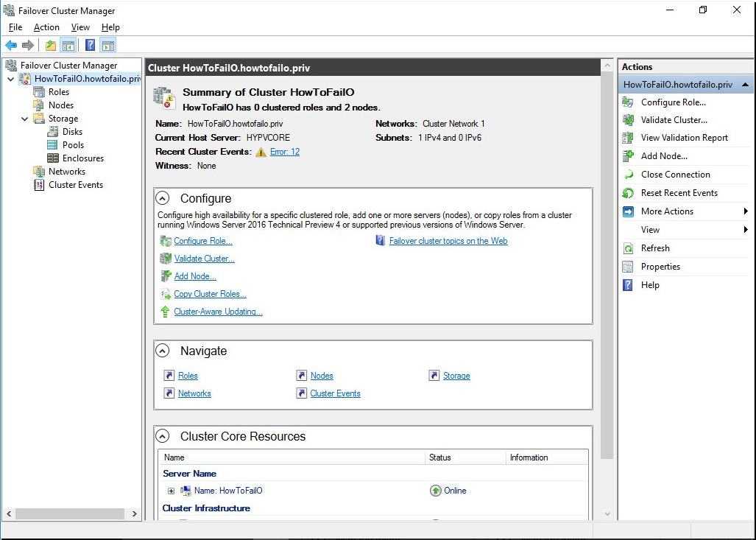Open the Help menu
Screen dimensions: 756x540
(x=110, y=27)
